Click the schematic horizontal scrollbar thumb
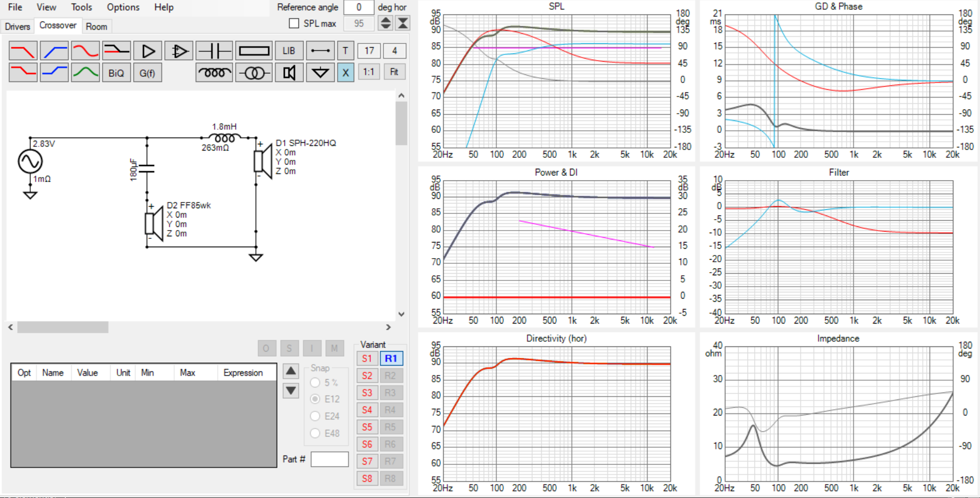Viewport: 980px width, 498px height. click(63, 327)
